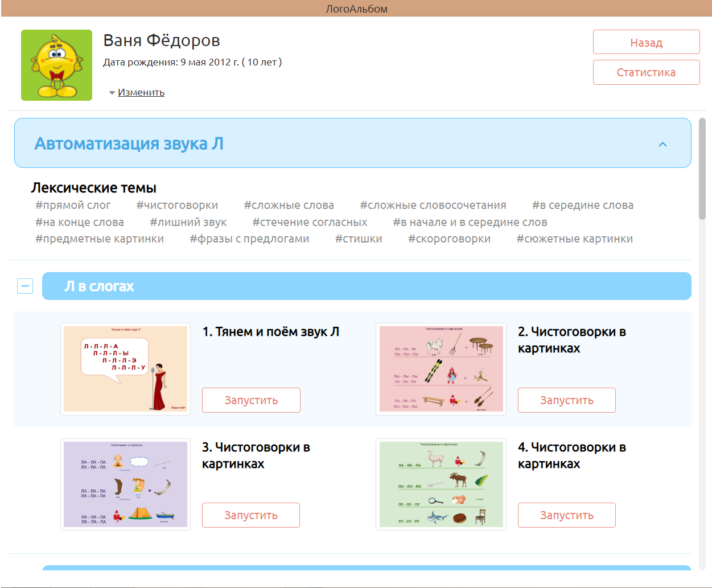Open thumbnail of 'Тянем и поём звук Л'
712x588 pixels.
[x=125, y=369]
